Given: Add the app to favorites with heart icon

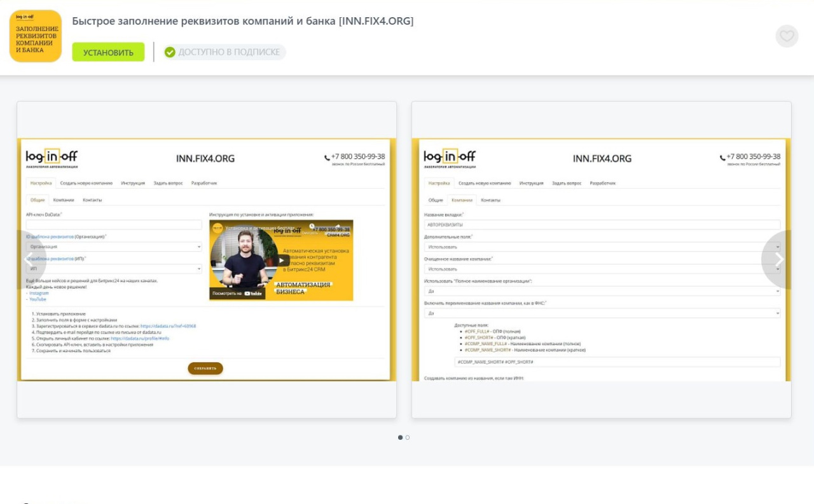Looking at the screenshot, I should [787, 36].
